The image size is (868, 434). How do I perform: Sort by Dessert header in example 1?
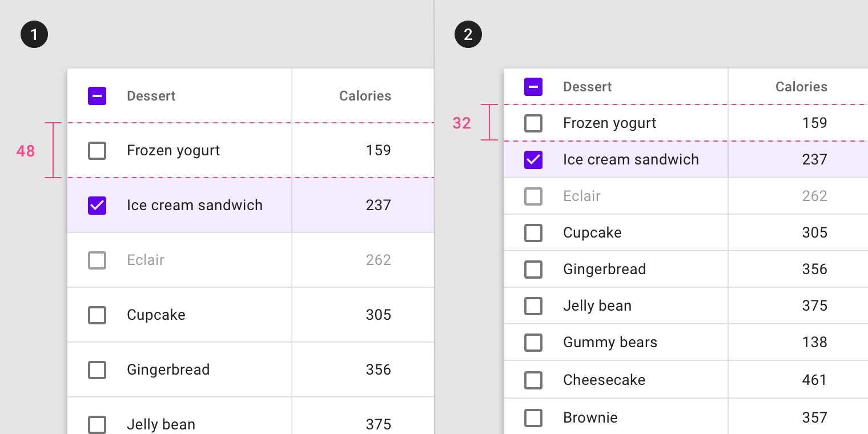[x=151, y=96]
